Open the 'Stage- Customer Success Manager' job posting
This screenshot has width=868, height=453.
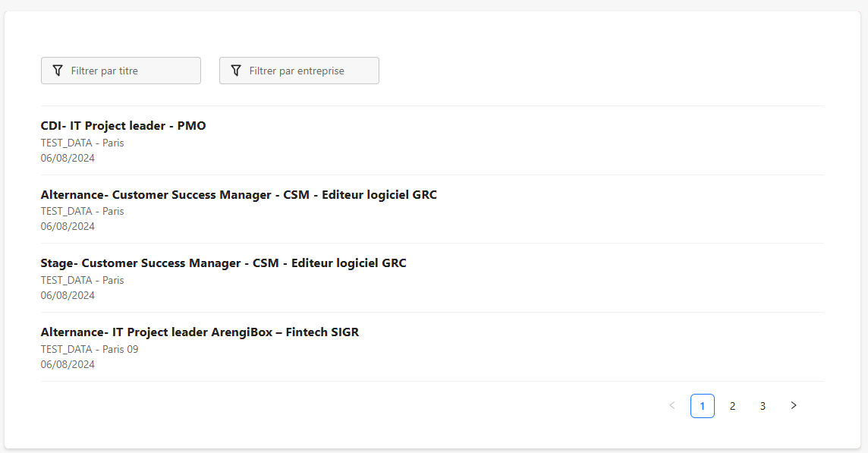pyautogui.click(x=223, y=263)
